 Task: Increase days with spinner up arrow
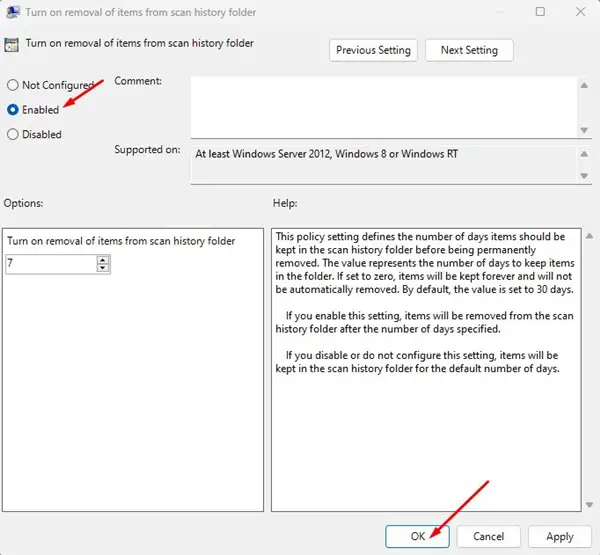(x=103, y=260)
